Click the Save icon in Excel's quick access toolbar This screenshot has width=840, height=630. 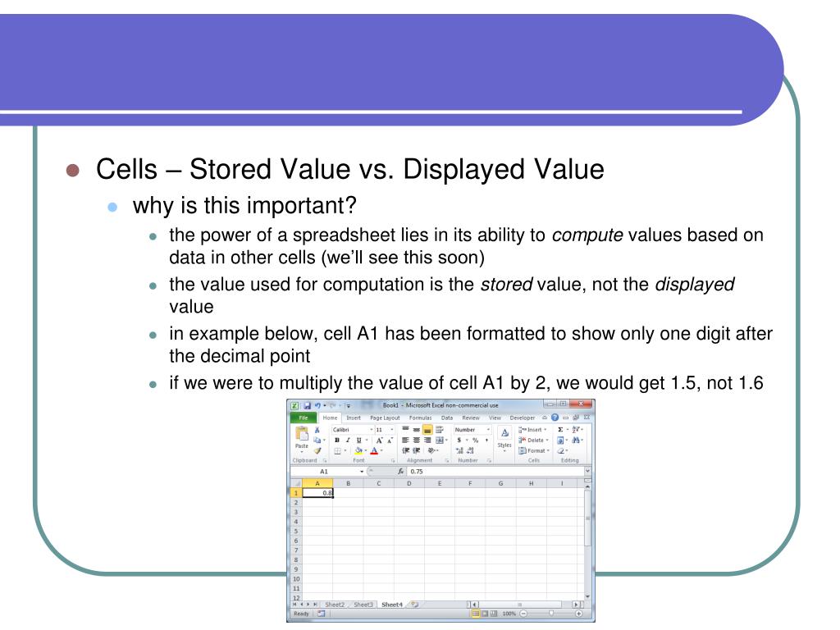click(308, 405)
